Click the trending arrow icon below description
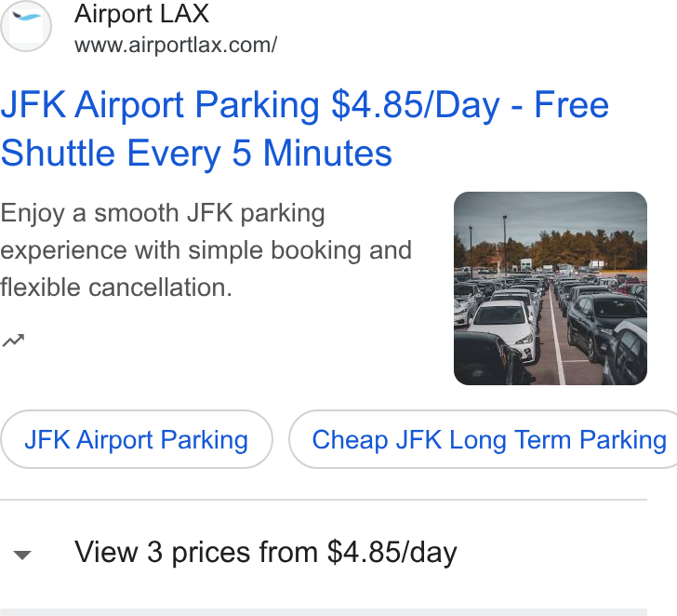677x616 pixels. (13, 341)
